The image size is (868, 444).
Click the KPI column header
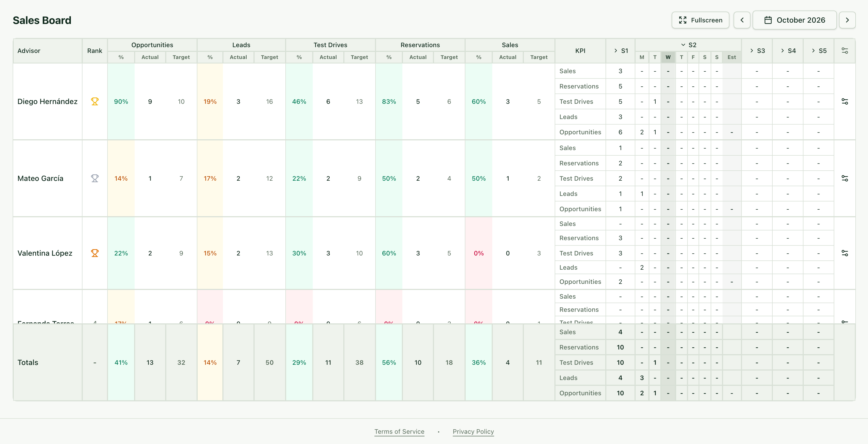[580, 51]
